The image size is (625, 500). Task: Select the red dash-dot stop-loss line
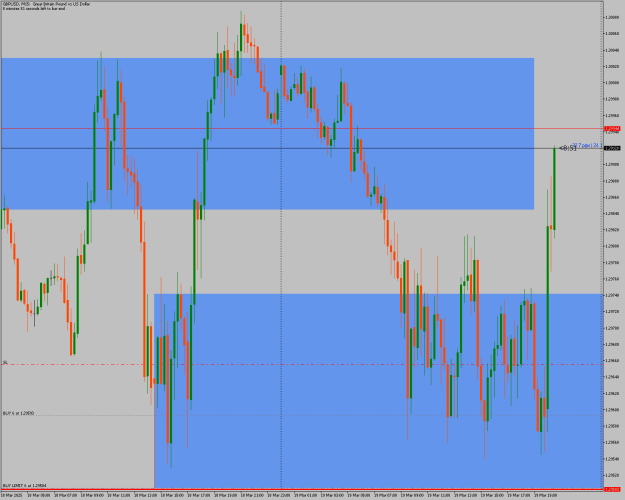pos(301,364)
